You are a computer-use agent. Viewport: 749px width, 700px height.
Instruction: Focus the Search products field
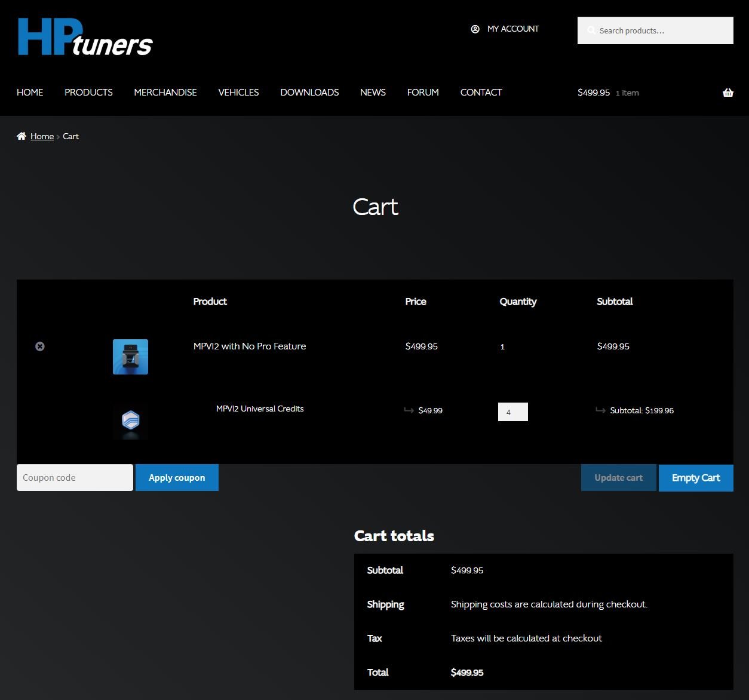pos(655,30)
